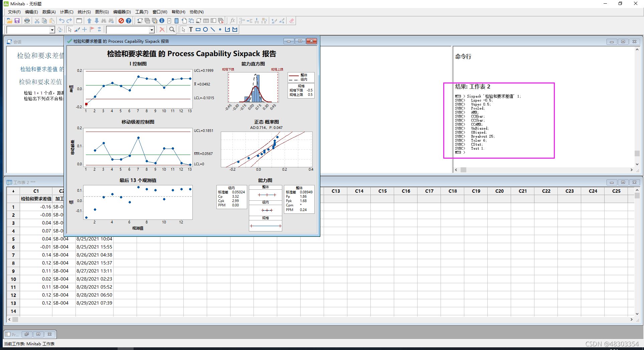Click the 命令行 pane horizontal scrollbar
644x350 pixels.
[x=544, y=170]
